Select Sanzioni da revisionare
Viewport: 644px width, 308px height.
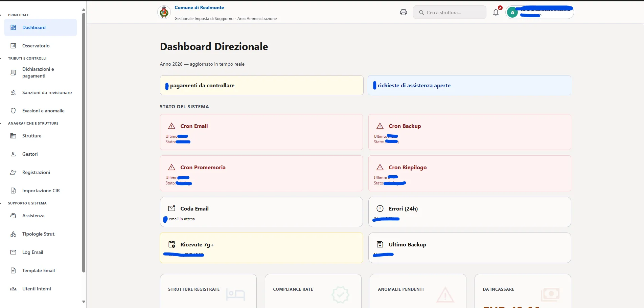[x=41, y=92]
